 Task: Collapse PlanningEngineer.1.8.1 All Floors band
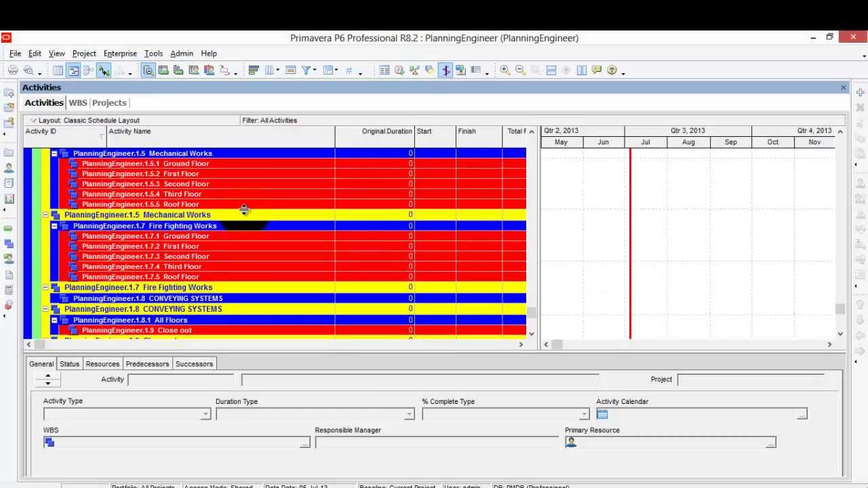54,320
